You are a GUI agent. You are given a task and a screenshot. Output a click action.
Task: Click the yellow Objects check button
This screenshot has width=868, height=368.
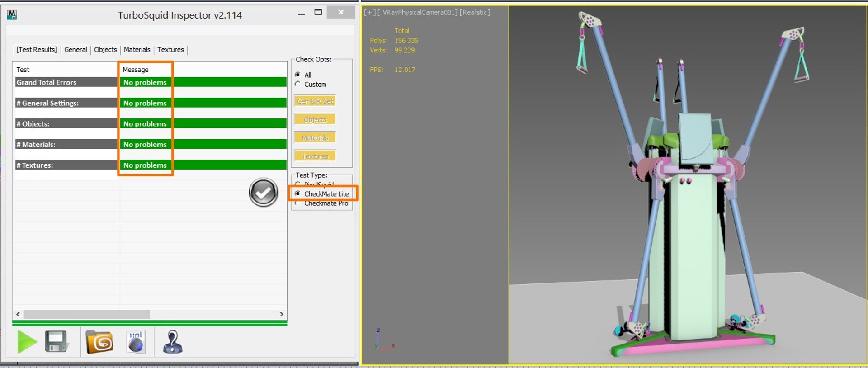[x=315, y=120]
